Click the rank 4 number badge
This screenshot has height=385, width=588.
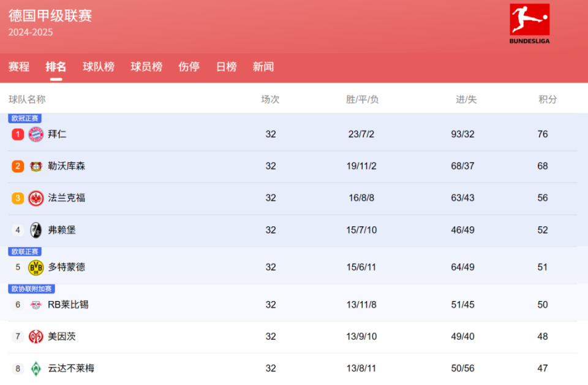point(18,230)
